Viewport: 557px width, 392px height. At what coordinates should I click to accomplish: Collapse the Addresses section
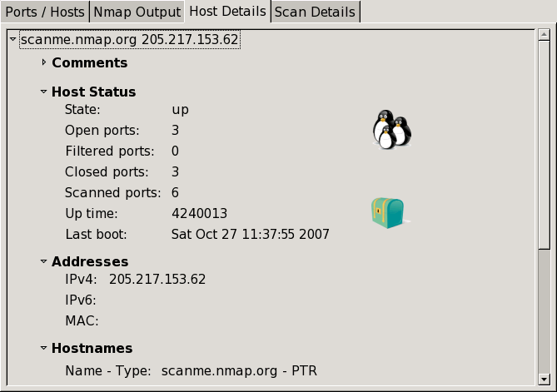coord(44,261)
